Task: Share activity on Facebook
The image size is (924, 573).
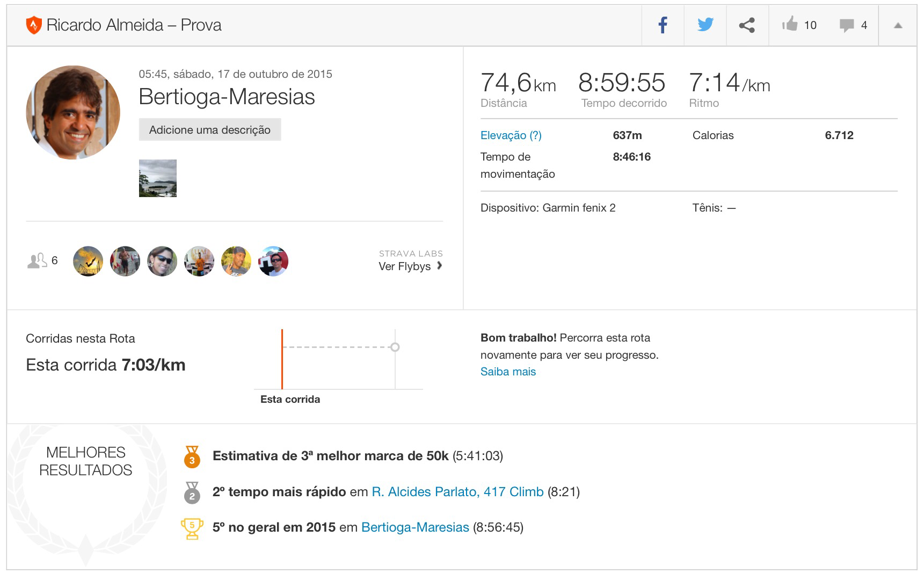Action: point(663,25)
